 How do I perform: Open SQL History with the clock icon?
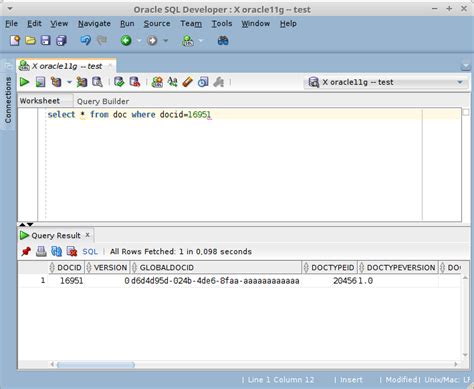pos(203,82)
